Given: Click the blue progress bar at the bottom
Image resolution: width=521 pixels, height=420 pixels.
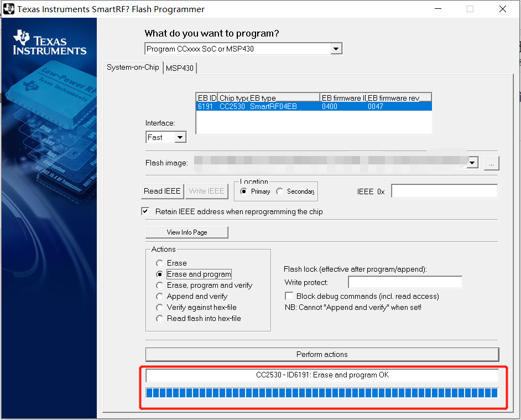Looking at the screenshot, I should pyautogui.click(x=322, y=392).
